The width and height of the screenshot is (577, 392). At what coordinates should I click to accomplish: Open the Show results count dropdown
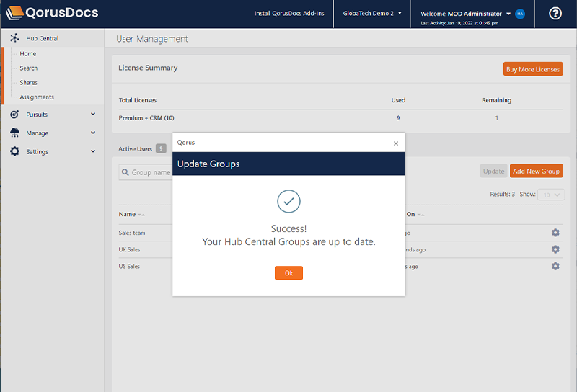(551, 195)
